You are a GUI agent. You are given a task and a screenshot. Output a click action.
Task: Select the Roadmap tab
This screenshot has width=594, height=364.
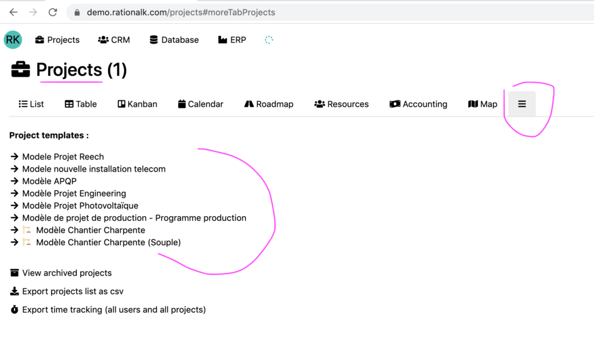(269, 104)
